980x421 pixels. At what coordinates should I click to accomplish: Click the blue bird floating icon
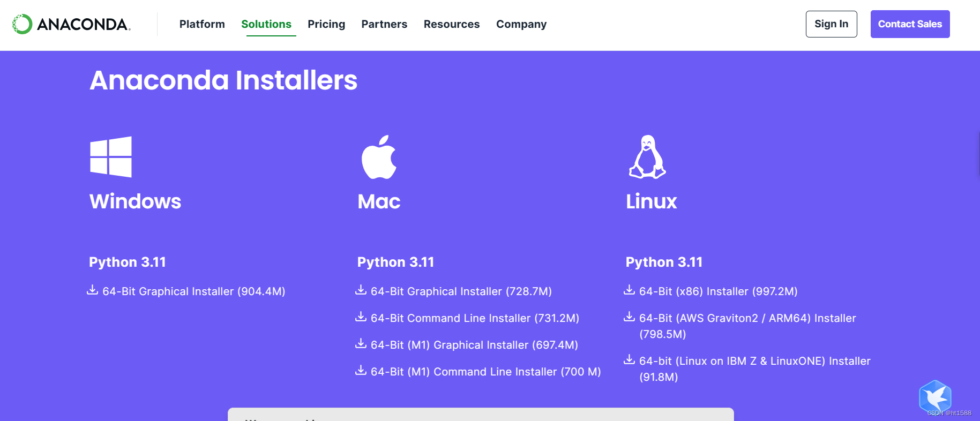click(935, 397)
